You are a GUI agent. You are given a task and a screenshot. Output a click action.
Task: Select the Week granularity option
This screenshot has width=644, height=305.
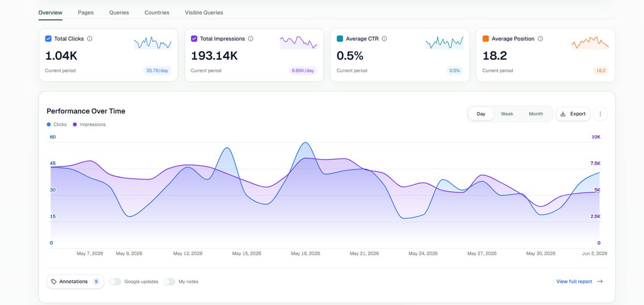point(507,114)
